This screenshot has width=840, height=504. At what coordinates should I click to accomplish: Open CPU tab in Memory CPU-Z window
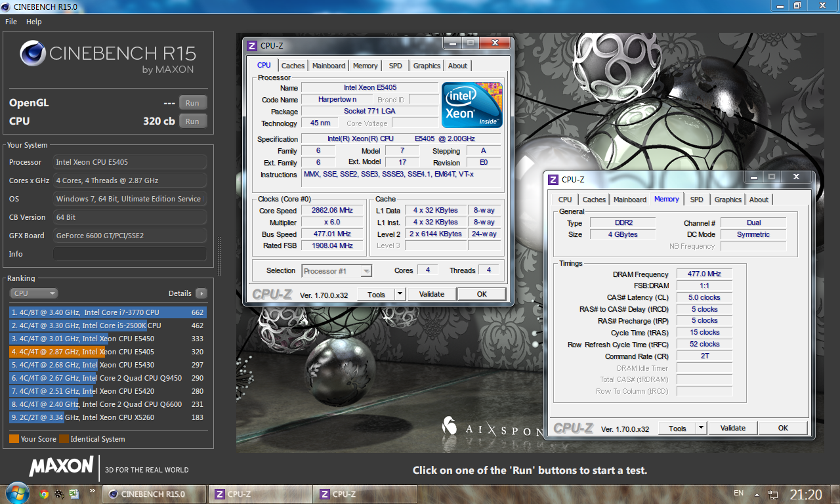(x=565, y=199)
